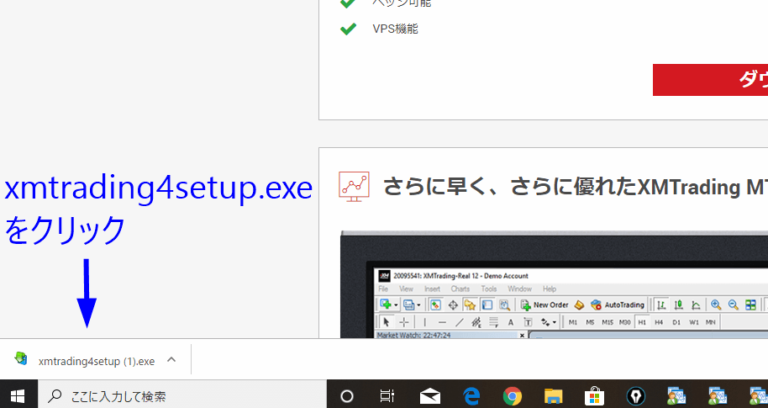The height and width of the screenshot is (408, 768).
Task: Open Microsoft Store from taskbar
Action: [594, 396]
